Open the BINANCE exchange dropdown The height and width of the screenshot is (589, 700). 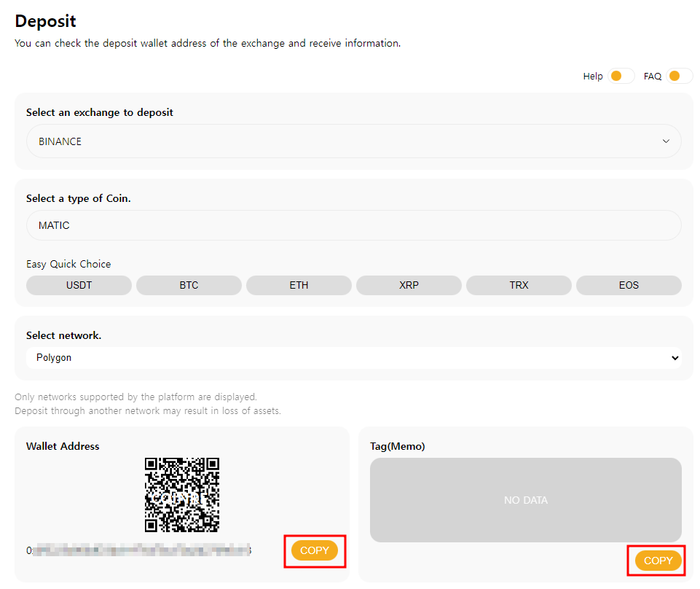(x=353, y=141)
